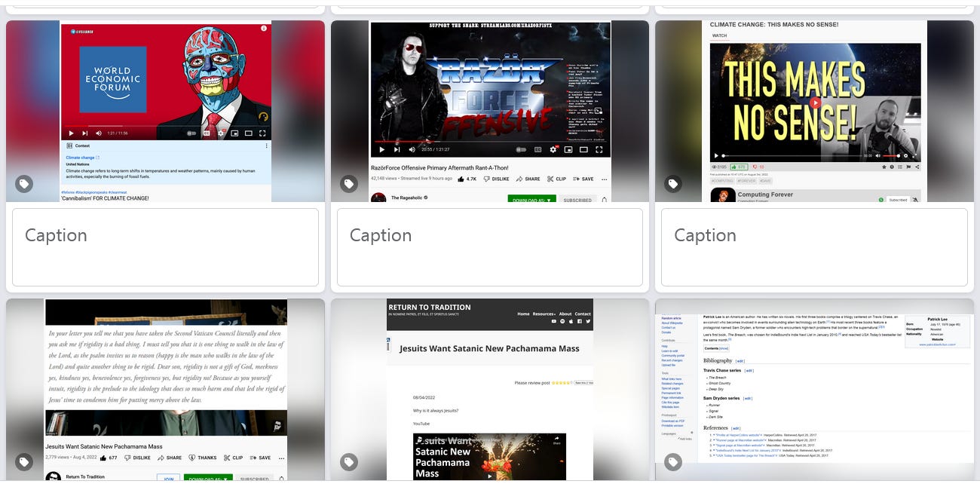Focus caption field under RazörForce Offensive image
Image resolution: width=980 pixels, height=487 pixels.
pos(490,247)
